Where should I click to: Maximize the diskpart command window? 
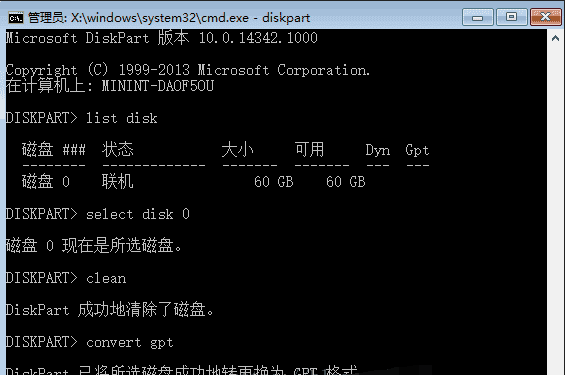[x=511, y=17]
